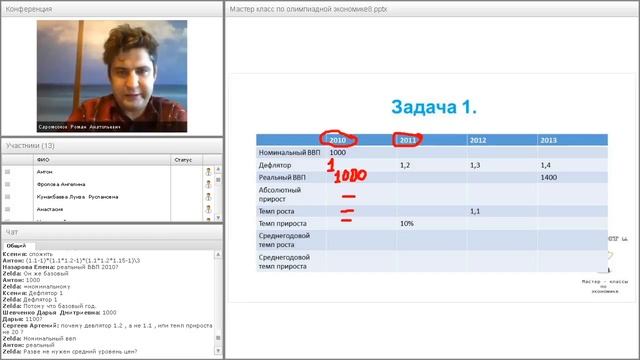Click the presentation file title bar
Image resolution: width=640 pixels, height=360 pixels.
point(432,9)
